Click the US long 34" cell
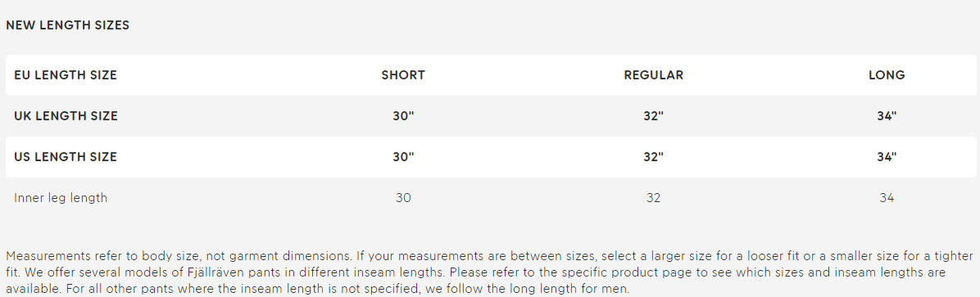This screenshot has height=297, width=980. tap(887, 156)
